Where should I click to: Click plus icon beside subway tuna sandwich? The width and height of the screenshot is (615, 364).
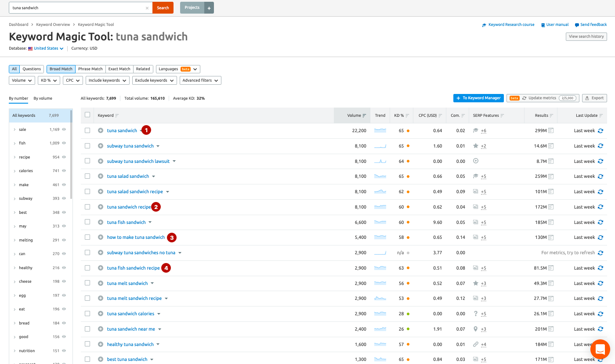point(101,146)
